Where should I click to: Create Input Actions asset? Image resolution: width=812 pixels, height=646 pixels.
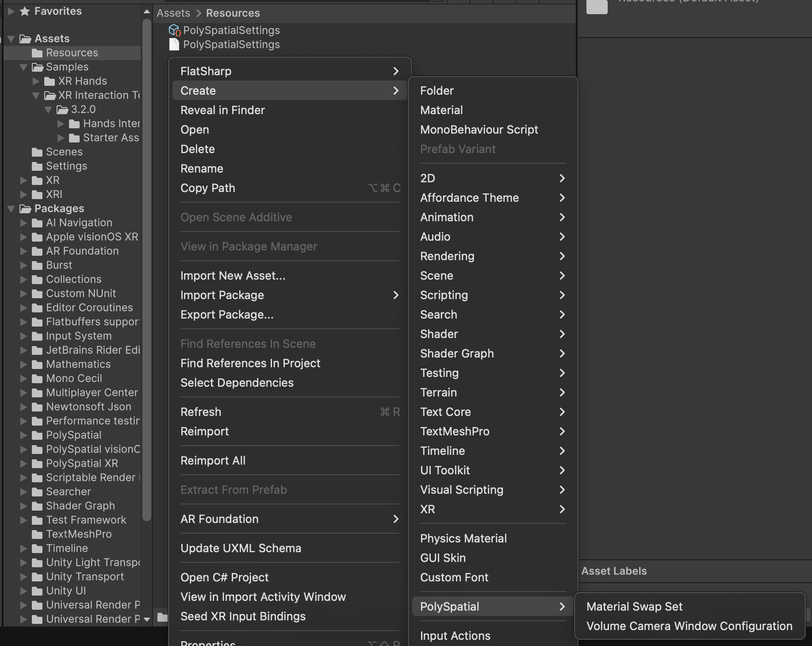(x=493, y=636)
